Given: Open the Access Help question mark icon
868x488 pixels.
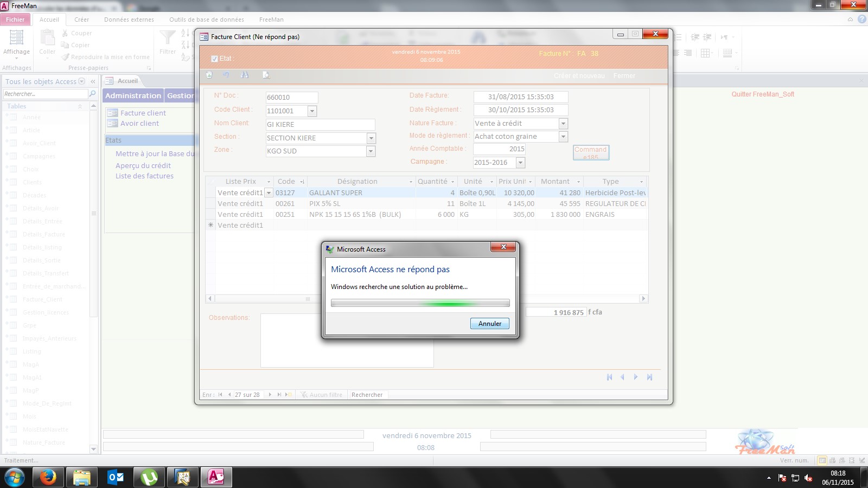Looking at the screenshot, I should 861,20.
